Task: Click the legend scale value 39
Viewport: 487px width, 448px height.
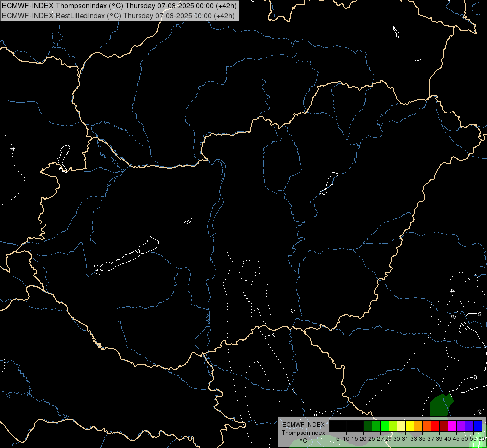Action: point(439,439)
